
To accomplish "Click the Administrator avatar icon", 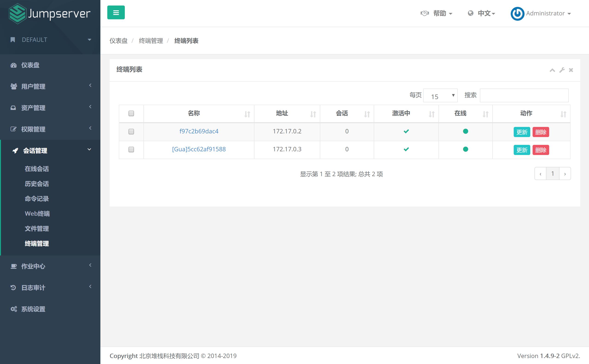I will [517, 14].
